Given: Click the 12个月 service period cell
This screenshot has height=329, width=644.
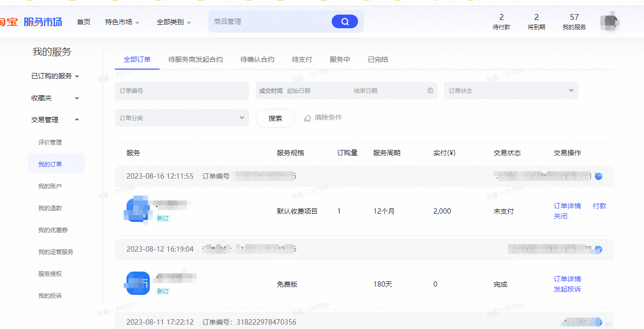Looking at the screenshot, I should 384,211.
